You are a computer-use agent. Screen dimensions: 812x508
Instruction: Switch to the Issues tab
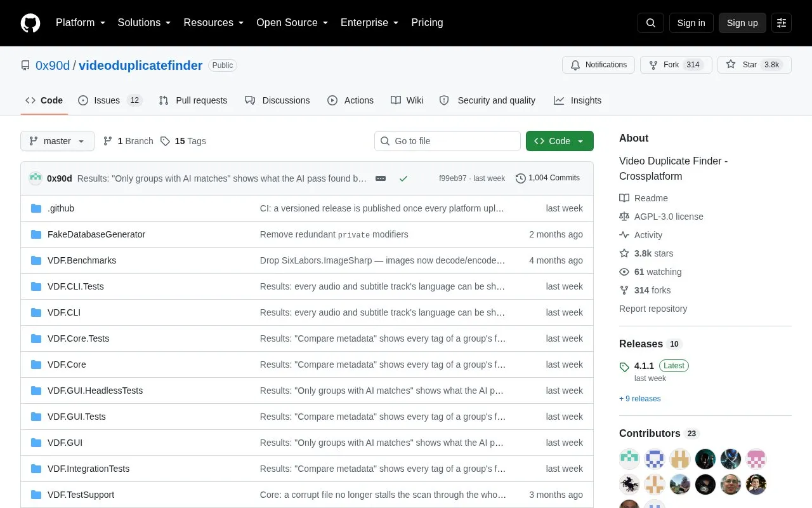tap(110, 100)
